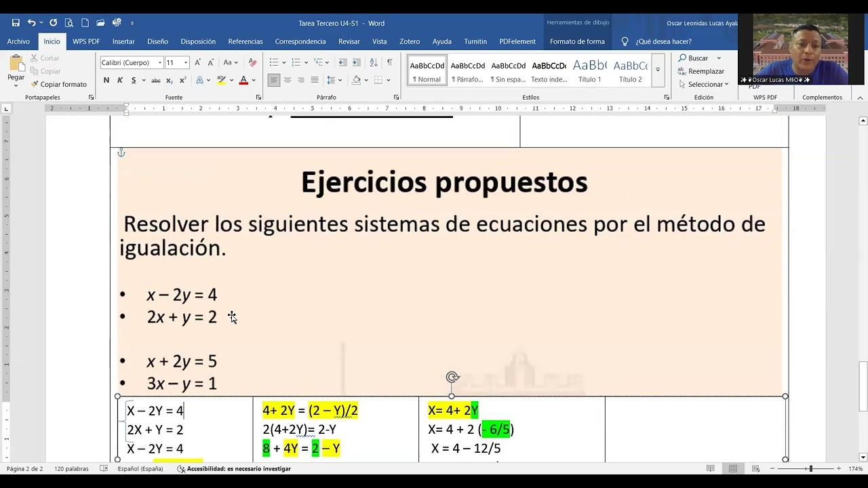The width and height of the screenshot is (868, 488).
Task: Switch to print layout view in status bar
Action: [733, 468]
